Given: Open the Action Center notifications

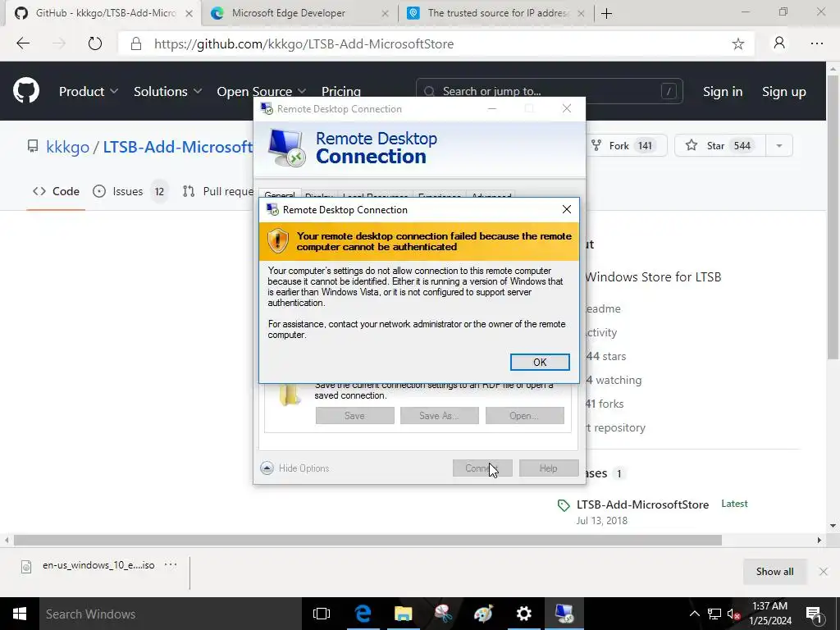Looking at the screenshot, I should 814,614.
